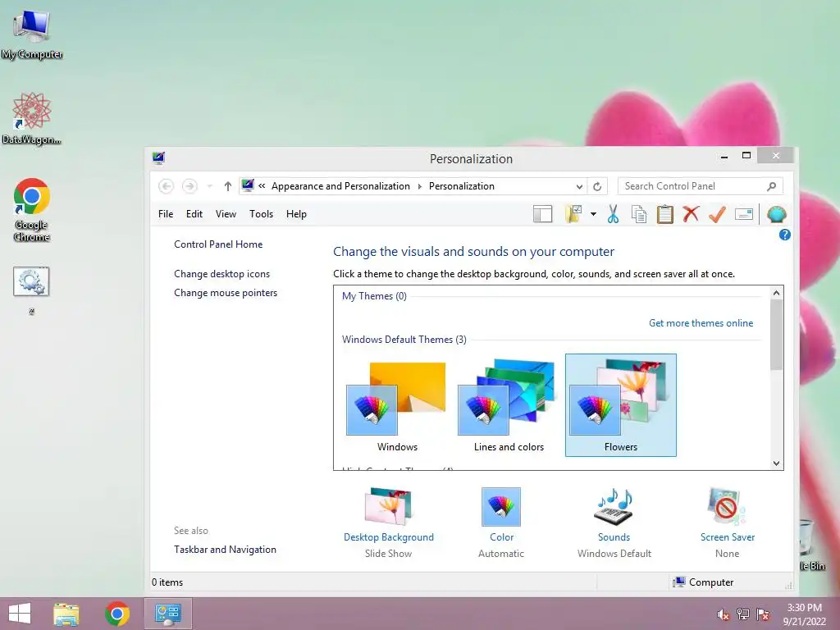Open the Color settings swatch
Screen dimensions: 840x630
[x=501, y=507]
